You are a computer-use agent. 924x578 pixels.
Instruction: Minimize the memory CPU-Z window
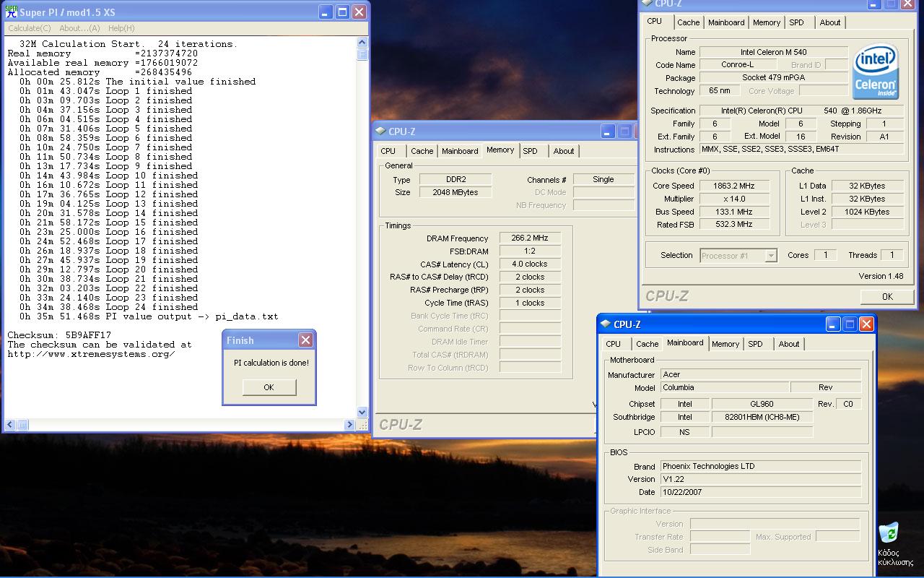click(x=608, y=131)
